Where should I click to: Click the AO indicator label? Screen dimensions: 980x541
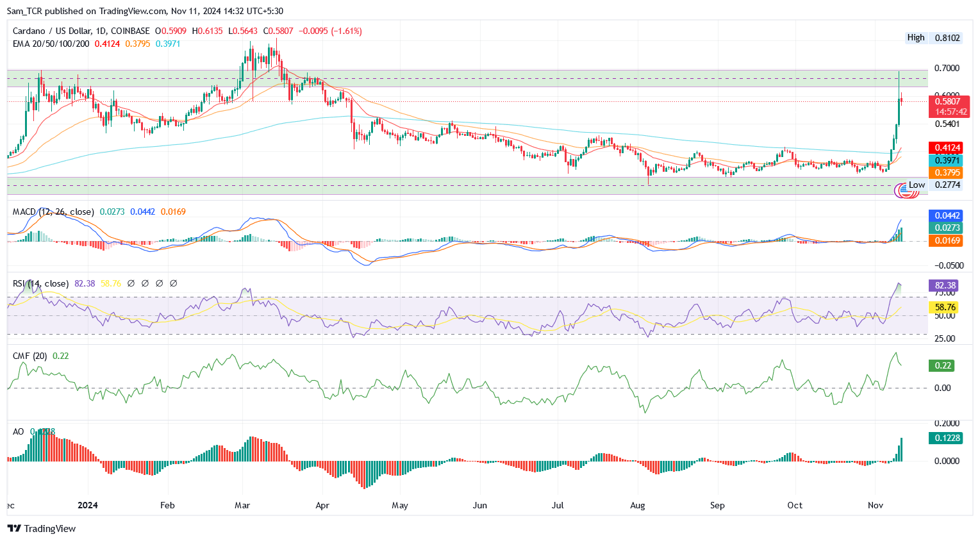19,431
